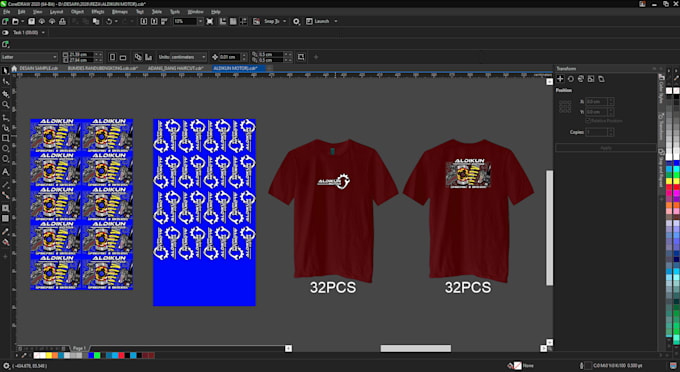
Task: Select the Artistic Media tool
Action: click(x=5, y=128)
